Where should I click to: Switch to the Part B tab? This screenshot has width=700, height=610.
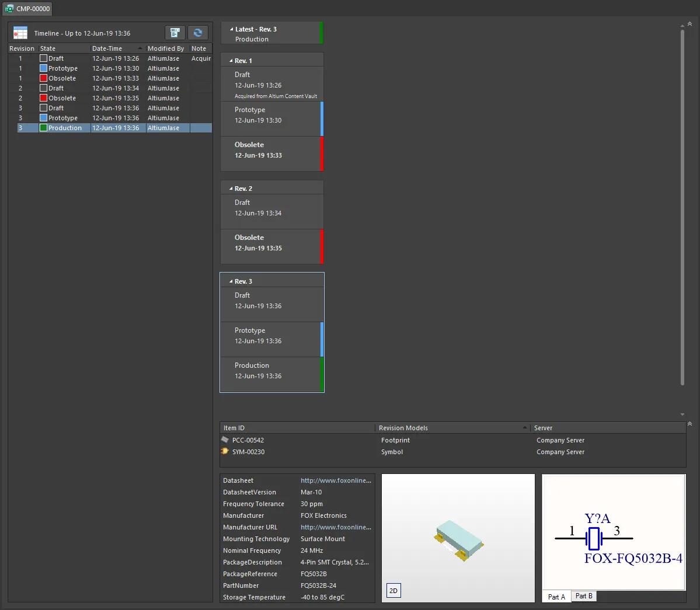(583, 596)
